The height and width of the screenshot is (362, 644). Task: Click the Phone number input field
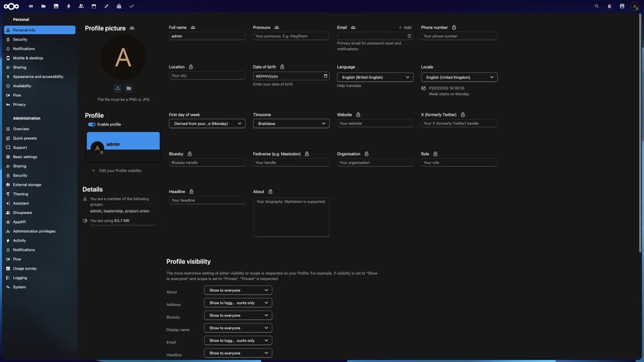coord(459,36)
